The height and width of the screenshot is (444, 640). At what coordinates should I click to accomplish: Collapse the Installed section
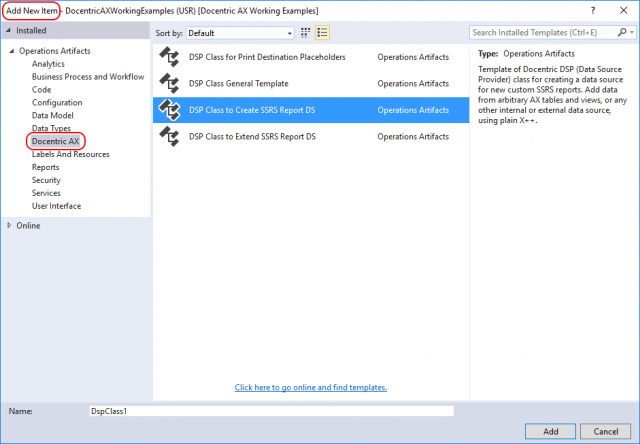pos(9,31)
